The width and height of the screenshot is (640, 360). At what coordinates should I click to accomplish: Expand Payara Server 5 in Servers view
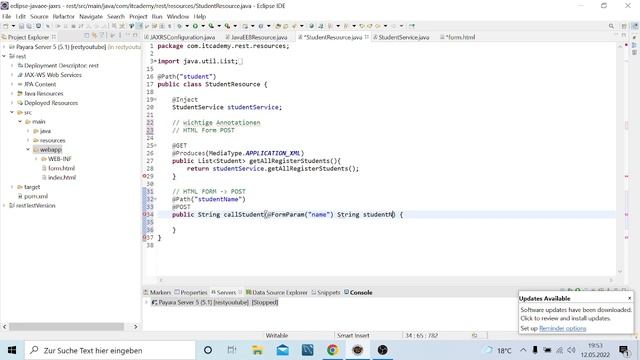pyautogui.click(x=147, y=302)
